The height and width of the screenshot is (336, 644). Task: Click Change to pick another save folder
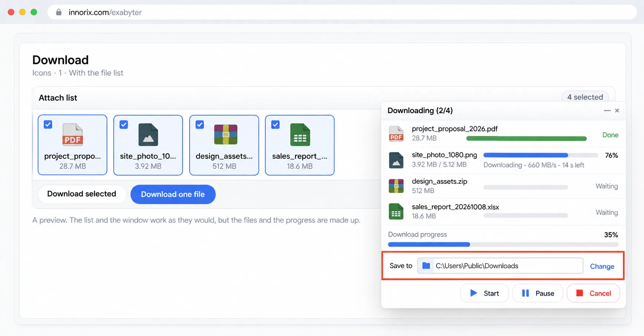coord(602,266)
